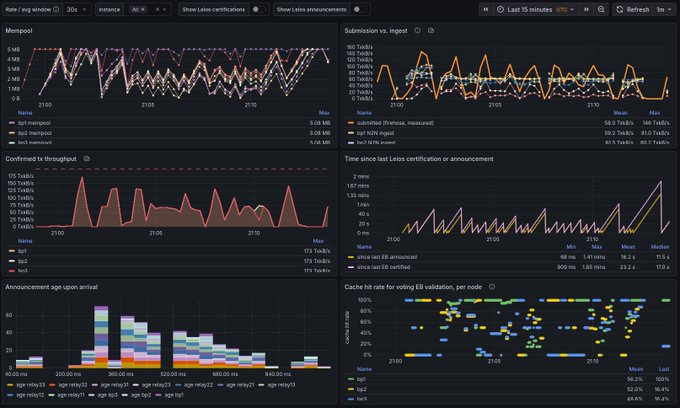Enable Show Leios announcements switch
This screenshot has width=680, height=408.
point(360,9)
